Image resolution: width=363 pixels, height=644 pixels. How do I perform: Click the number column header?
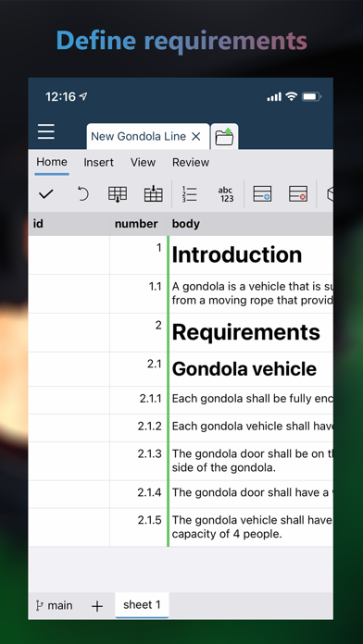coord(136,224)
